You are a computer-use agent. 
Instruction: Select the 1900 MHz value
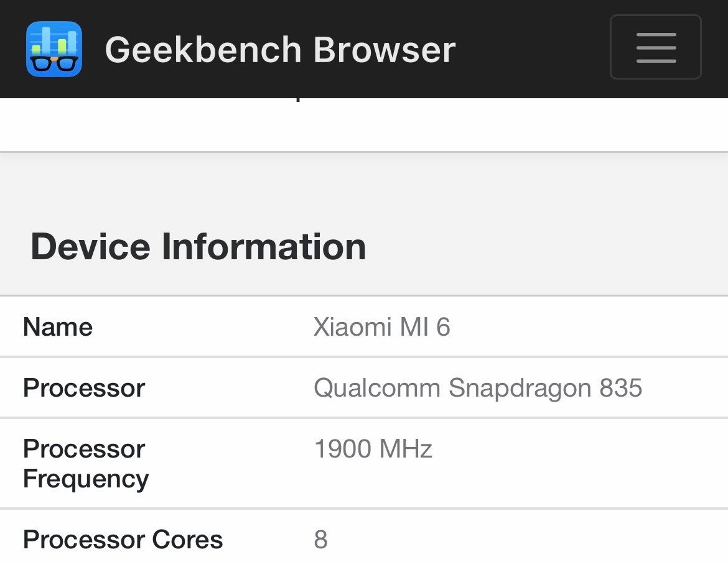(x=373, y=449)
